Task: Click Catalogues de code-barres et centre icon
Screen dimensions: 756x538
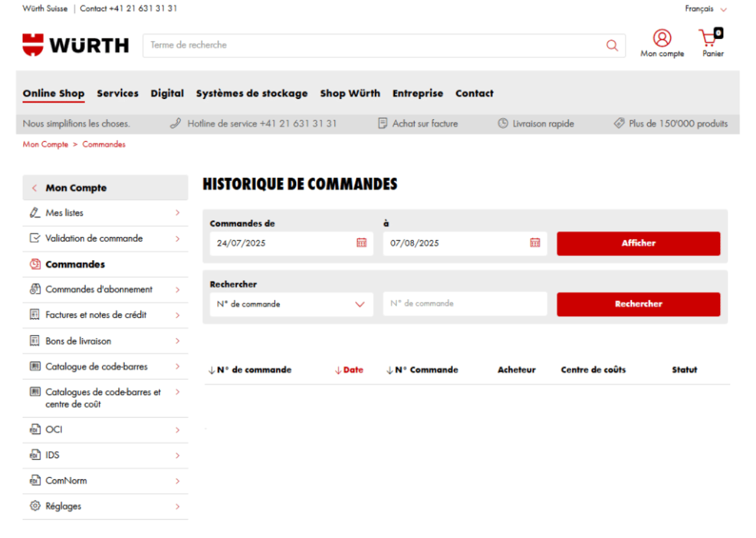Action: [x=35, y=392]
